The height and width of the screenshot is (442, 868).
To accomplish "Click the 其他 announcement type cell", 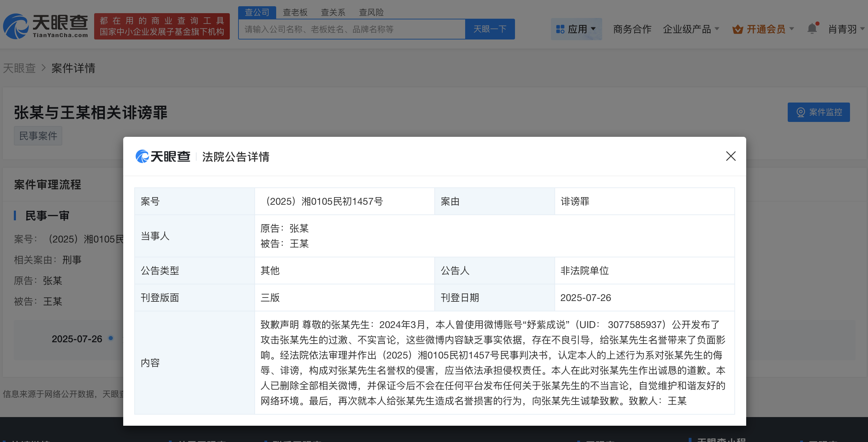I will coord(345,271).
